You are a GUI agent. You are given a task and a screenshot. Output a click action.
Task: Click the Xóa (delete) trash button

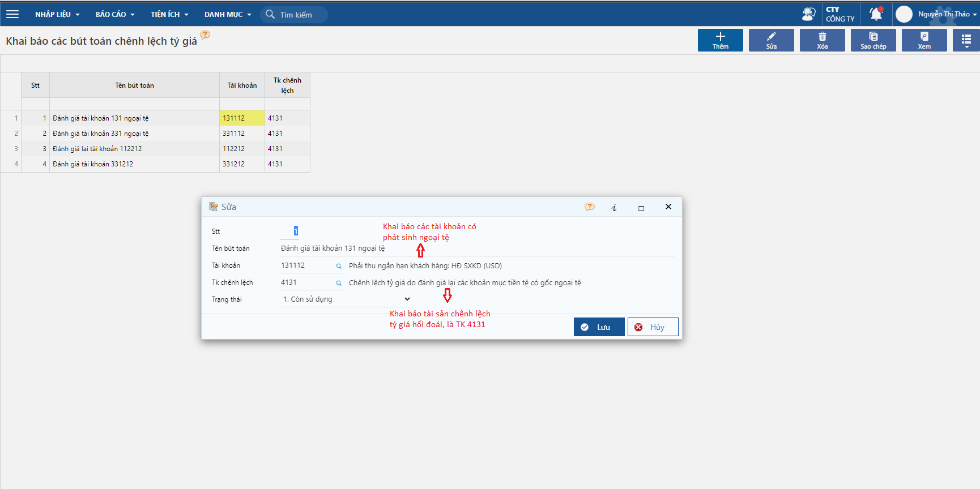(822, 40)
